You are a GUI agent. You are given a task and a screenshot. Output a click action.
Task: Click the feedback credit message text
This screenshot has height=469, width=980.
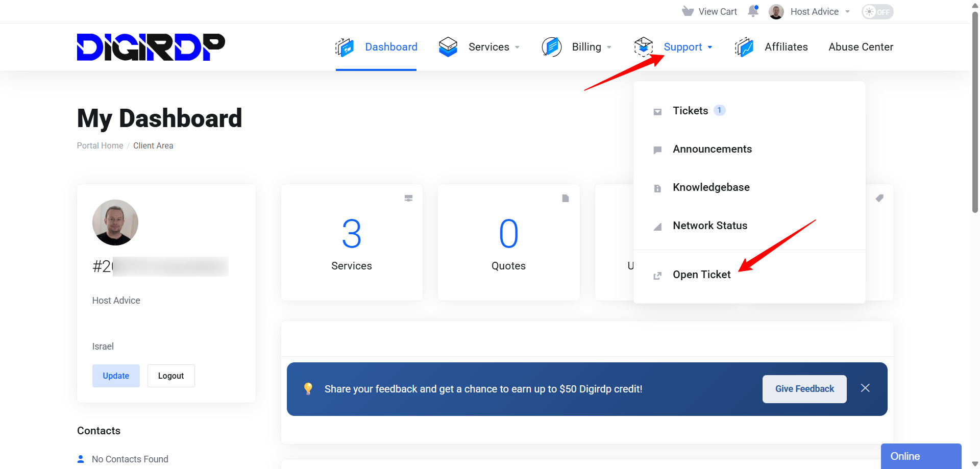[x=483, y=389]
